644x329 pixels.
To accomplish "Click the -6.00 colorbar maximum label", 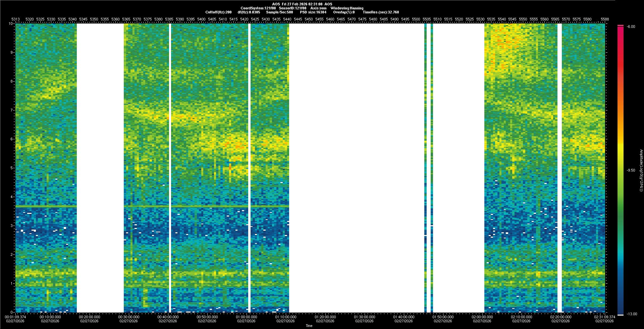I will tap(631, 27).
